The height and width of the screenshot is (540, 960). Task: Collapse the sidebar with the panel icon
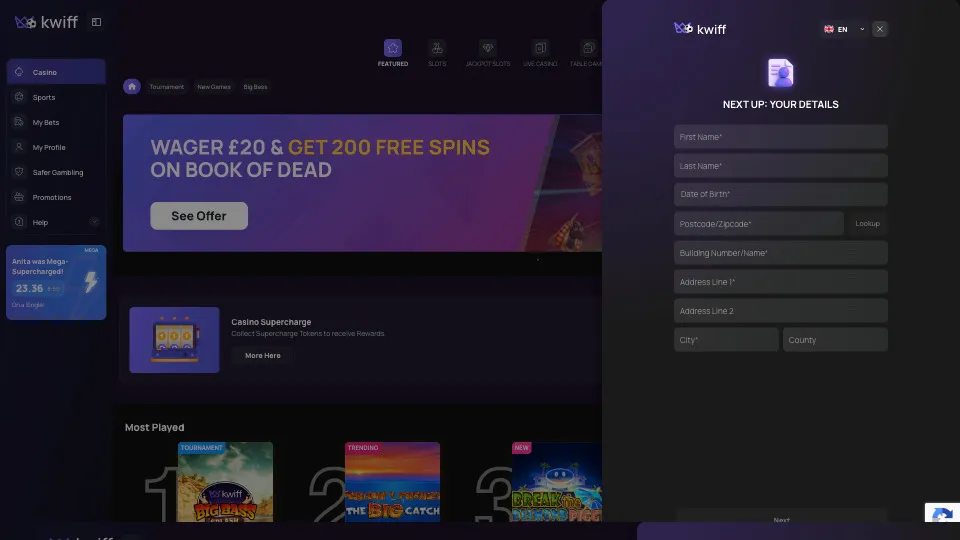96,22
